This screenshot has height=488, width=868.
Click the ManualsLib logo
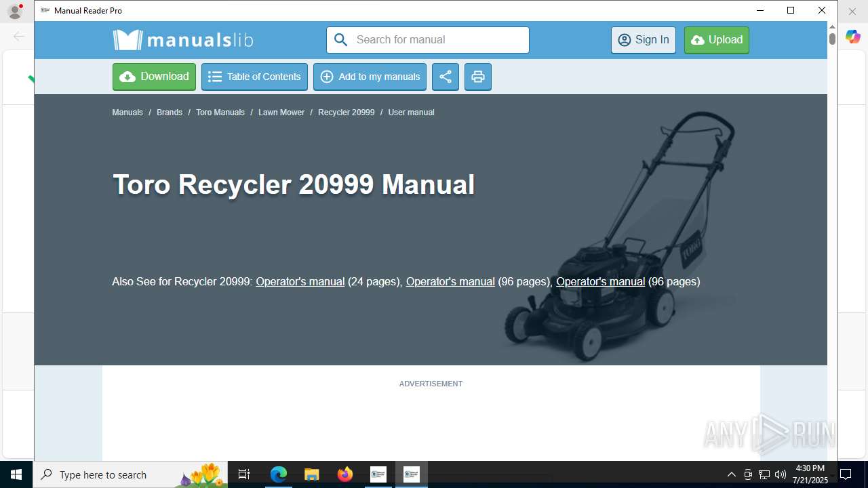click(x=183, y=40)
